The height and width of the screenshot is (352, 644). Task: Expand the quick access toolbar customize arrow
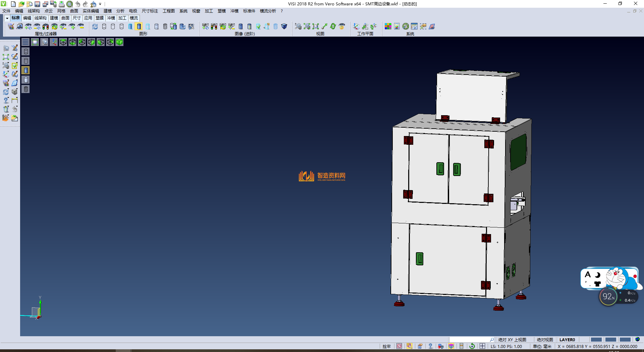pyautogui.click(x=100, y=4)
